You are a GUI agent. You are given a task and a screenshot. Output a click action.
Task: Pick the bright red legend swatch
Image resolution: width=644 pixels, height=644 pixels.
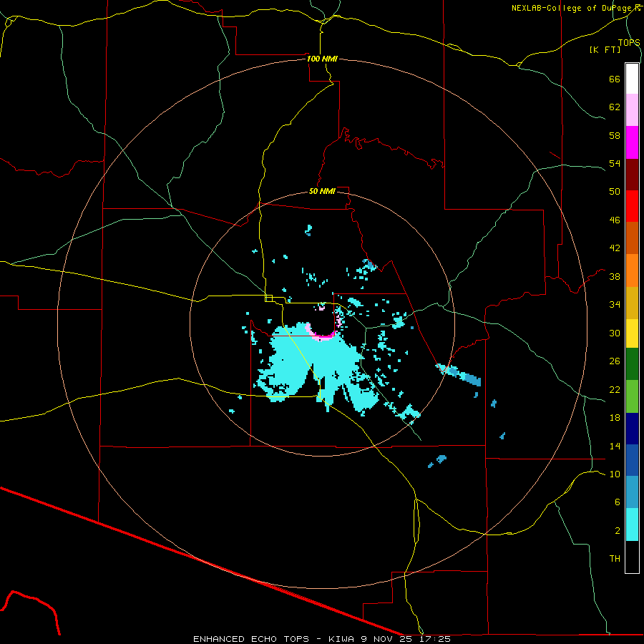632,206
